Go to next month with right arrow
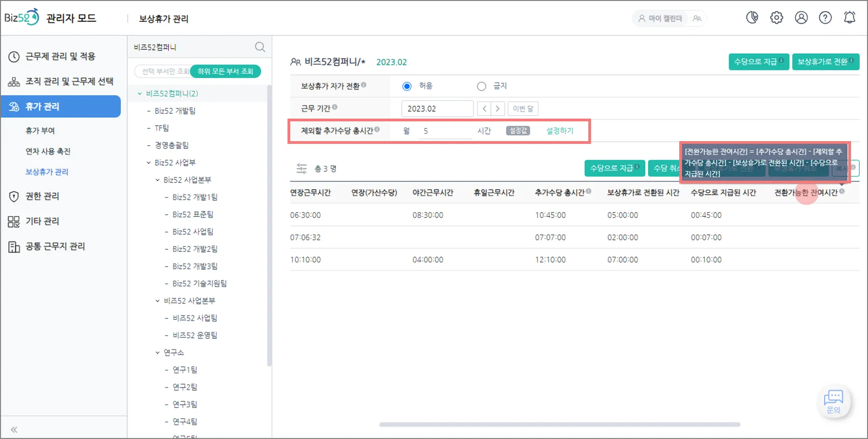 pos(498,109)
